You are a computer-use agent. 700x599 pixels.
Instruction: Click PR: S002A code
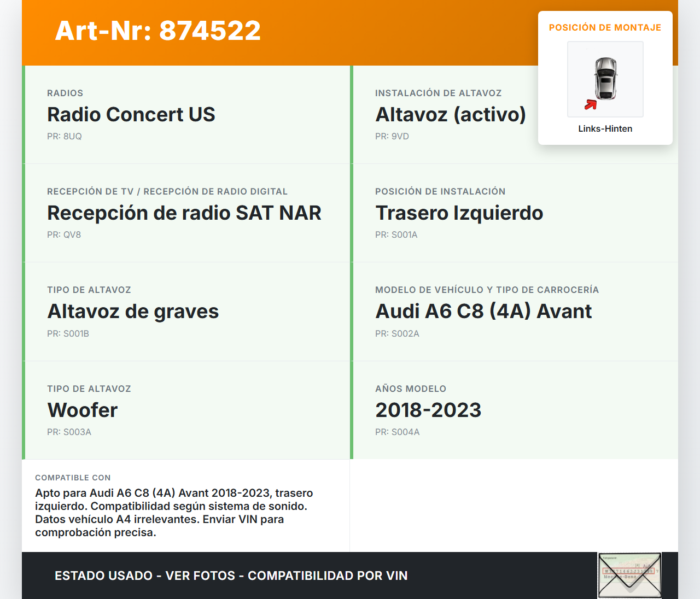click(397, 333)
